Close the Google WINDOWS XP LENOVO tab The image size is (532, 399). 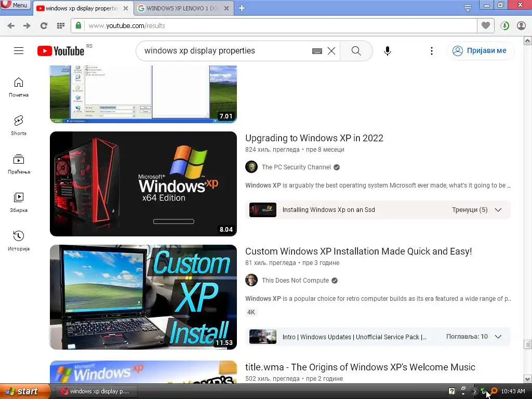[x=227, y=8]
